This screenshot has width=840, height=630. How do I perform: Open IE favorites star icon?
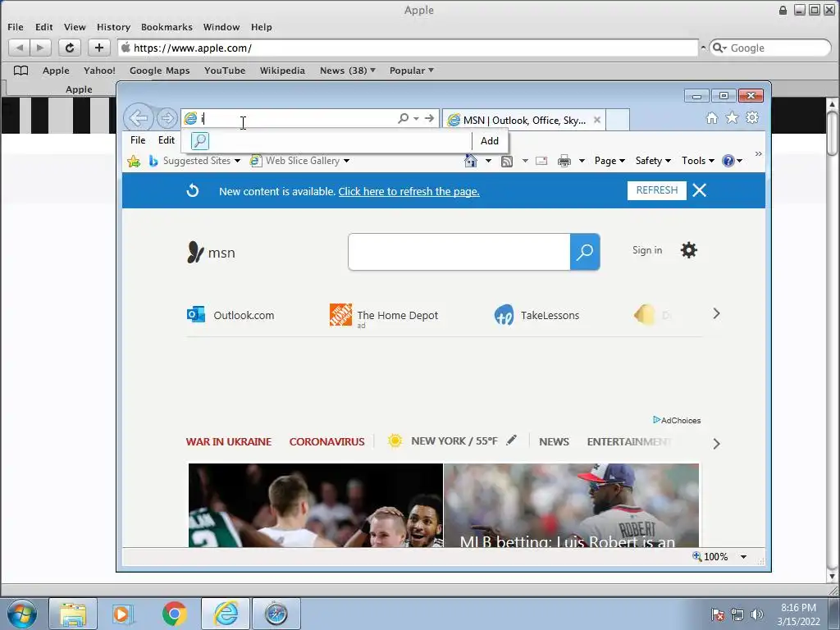point(732,118)
